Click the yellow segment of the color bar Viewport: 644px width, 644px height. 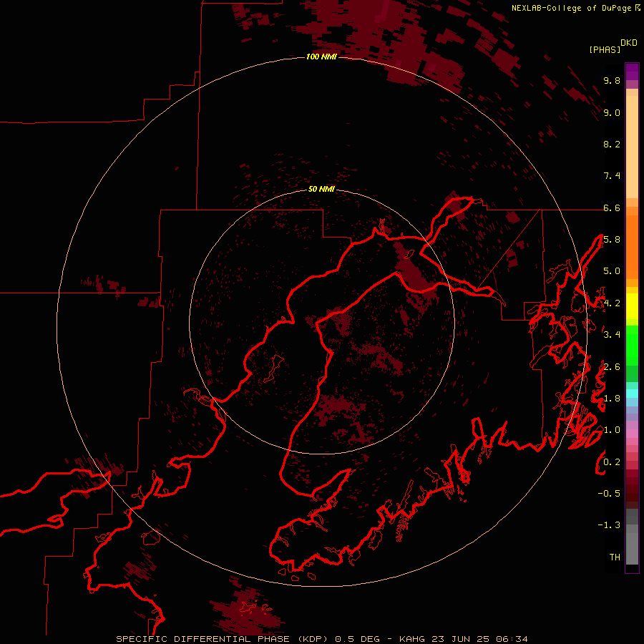[x=632, y=306]
